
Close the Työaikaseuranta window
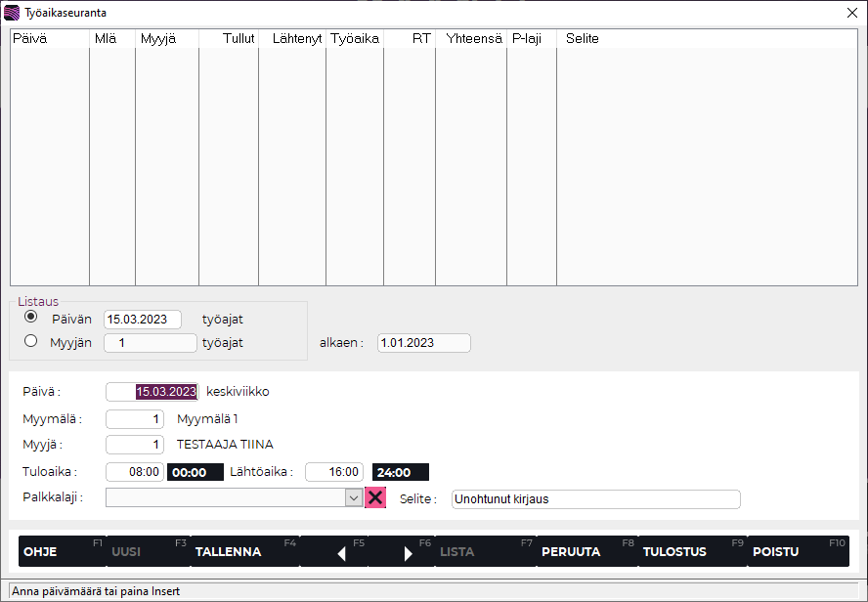851,13
